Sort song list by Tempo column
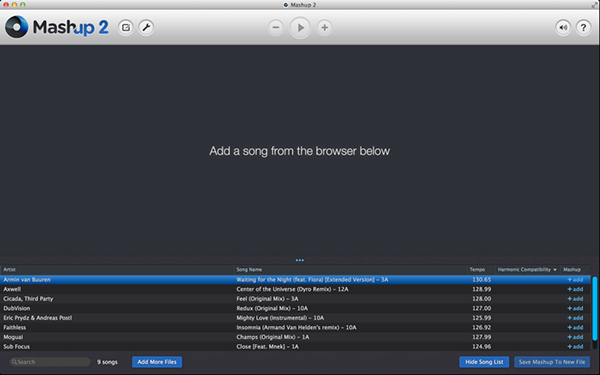The width and height of the screenshot is (600, 375). [477, 269]
